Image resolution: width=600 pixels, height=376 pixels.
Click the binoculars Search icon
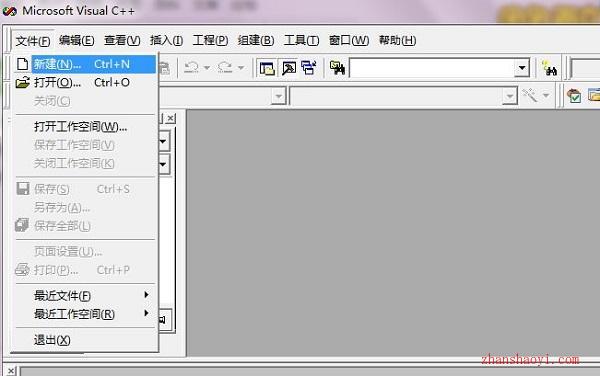click(x=549, y=69)
